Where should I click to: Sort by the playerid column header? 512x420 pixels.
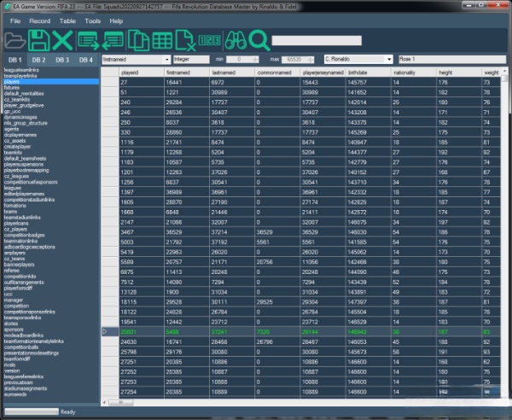142,73
